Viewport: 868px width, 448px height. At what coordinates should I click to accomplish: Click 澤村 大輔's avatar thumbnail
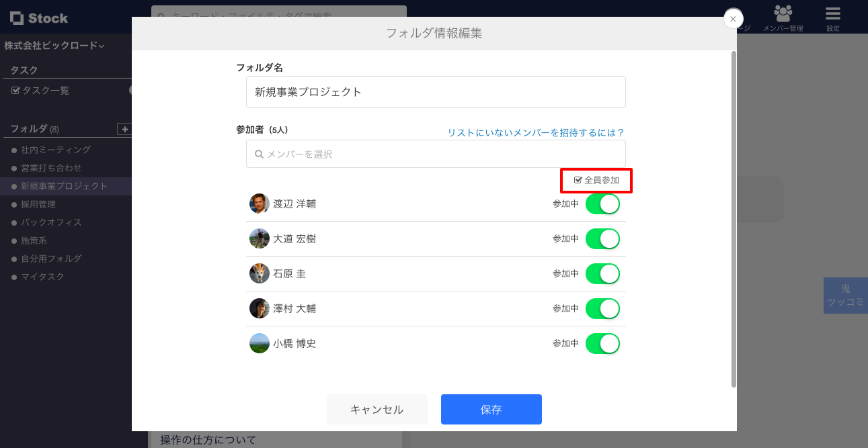click(x=259, y=308)
